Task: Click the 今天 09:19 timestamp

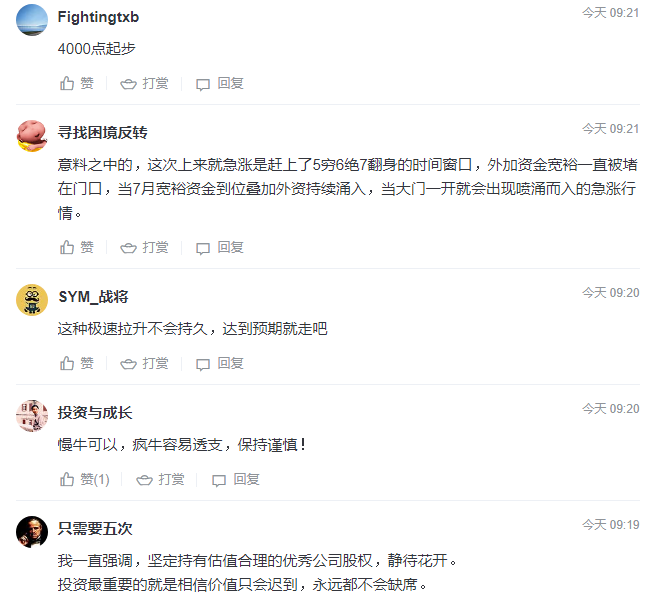Action: click(x=610, y=524)
